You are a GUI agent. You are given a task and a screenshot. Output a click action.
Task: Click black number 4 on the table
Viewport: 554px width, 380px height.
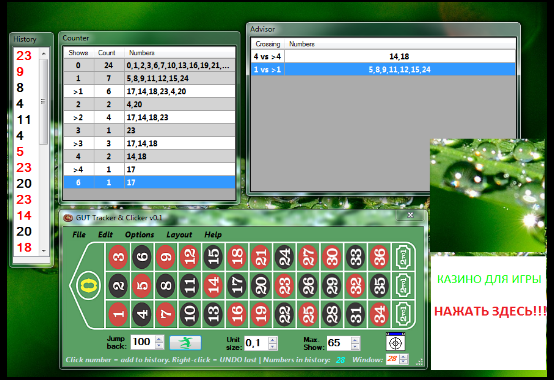click(x=142, y=314)
